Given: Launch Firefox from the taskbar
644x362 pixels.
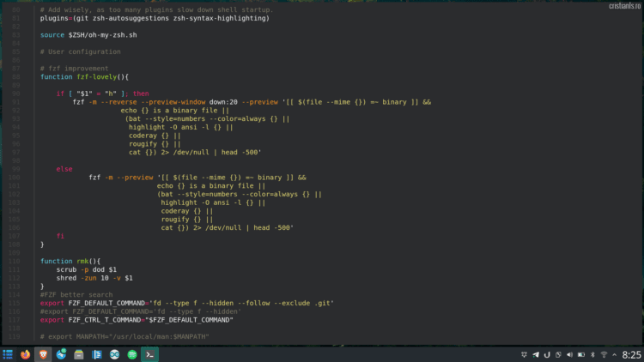Looking at the screenshot, I should pyautogui.click(x=25, y=354).
